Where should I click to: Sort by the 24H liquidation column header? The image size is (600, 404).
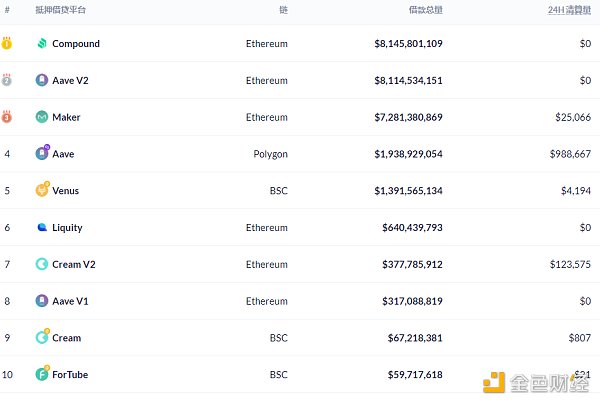(569, 10)
